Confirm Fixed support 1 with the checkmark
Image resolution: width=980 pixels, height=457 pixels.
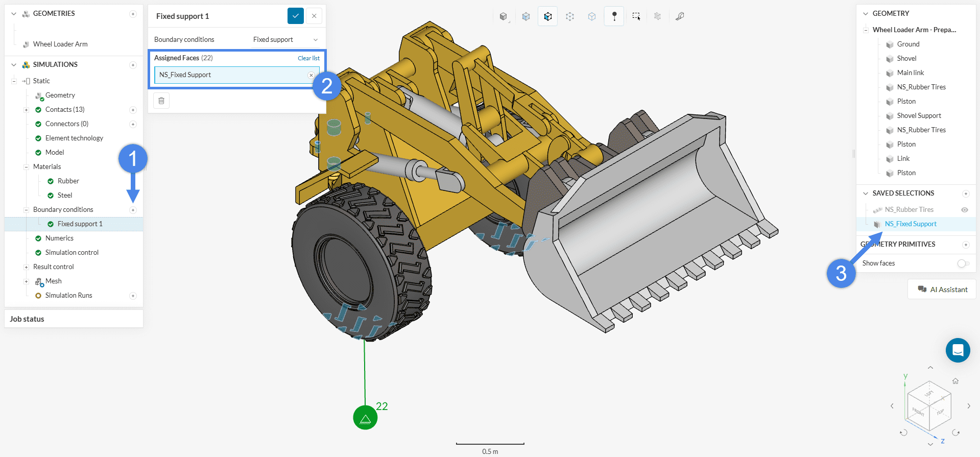(x=296, y=16)
